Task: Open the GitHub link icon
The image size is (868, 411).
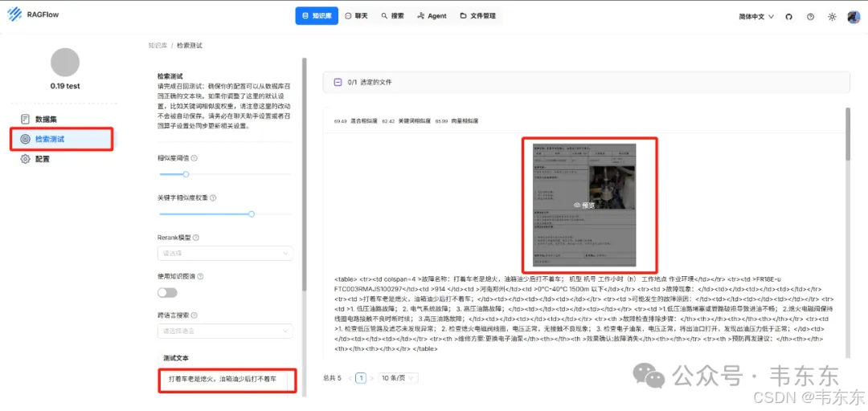Action: [x=789, y=17]
